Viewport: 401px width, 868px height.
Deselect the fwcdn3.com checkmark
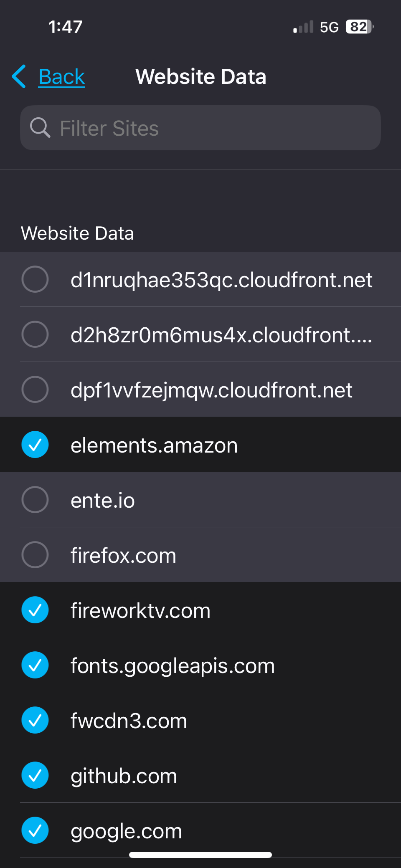coord(35,720)
